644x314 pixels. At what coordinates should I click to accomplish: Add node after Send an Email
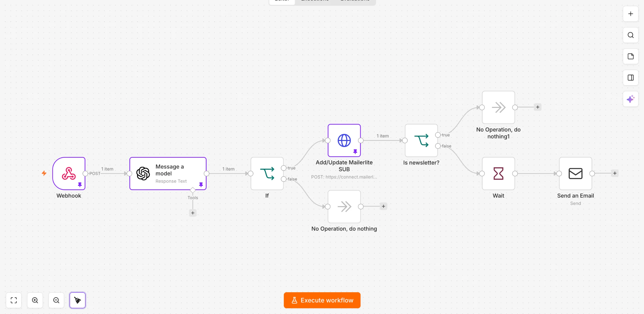point(615,173)
